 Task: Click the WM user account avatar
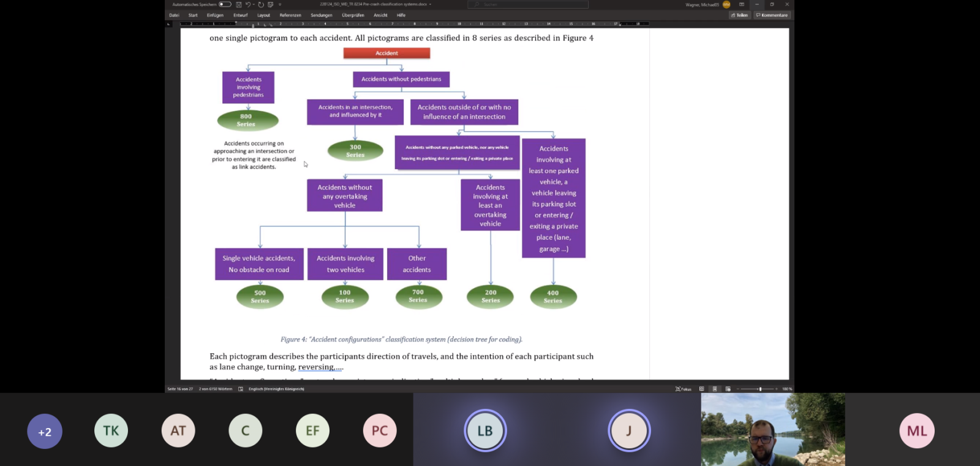tap(726, 4)
